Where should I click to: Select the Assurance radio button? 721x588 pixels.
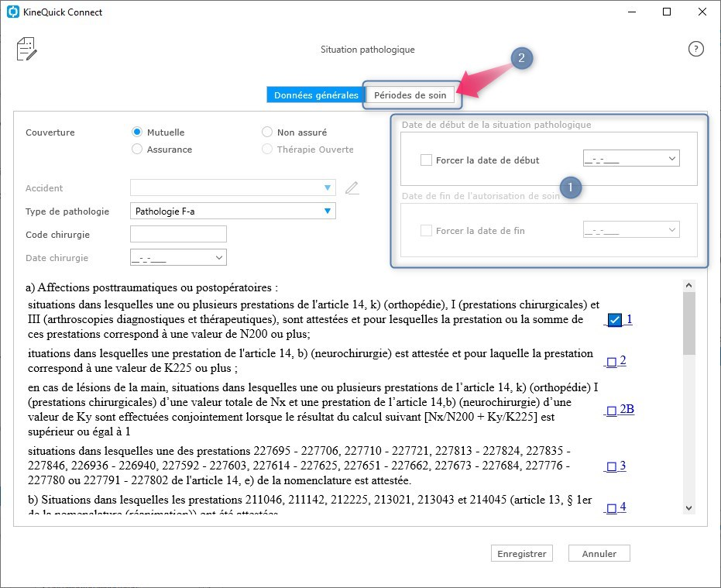[137, 149]
